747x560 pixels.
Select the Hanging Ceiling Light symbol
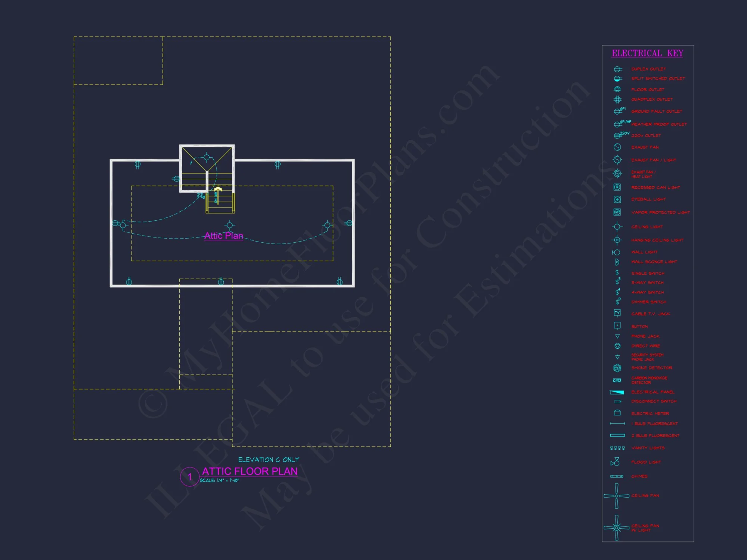pos(617,240)
